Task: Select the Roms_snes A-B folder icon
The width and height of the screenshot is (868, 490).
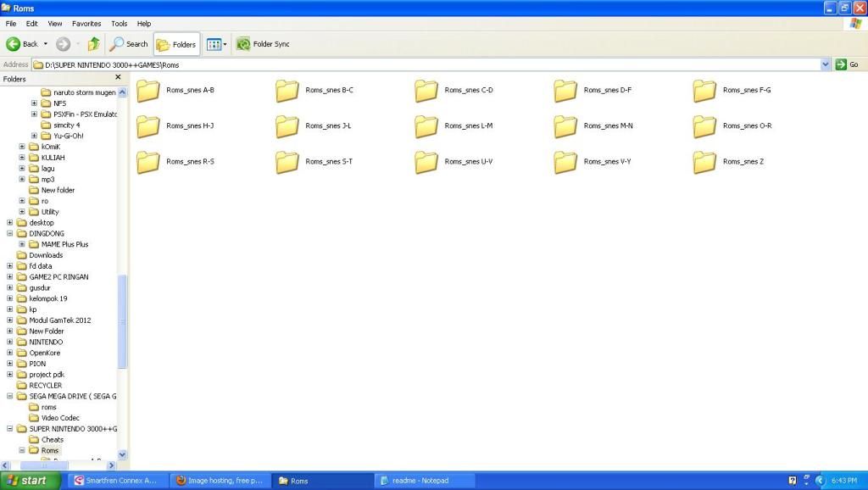Action: [x=147, y=91]
